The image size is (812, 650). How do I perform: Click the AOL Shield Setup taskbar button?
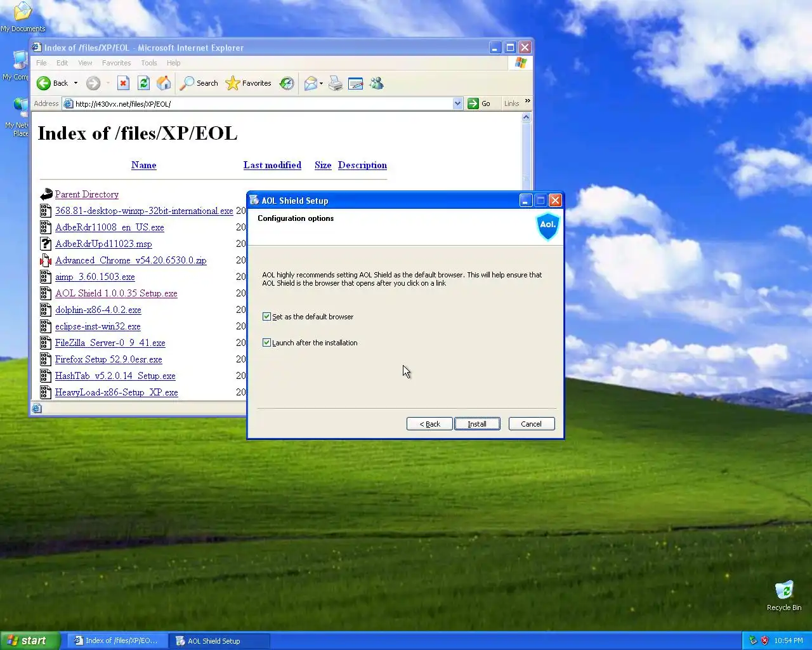220,640
